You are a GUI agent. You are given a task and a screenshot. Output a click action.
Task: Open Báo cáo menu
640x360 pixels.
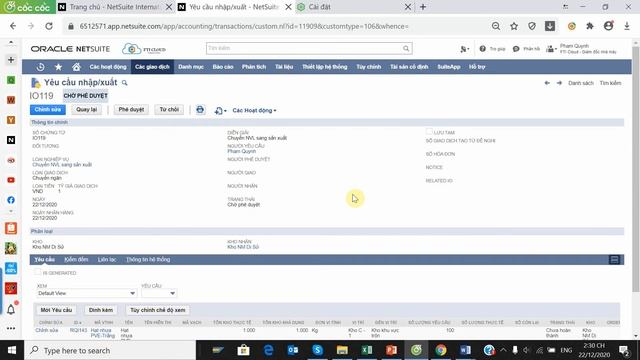tap(223, 67)
